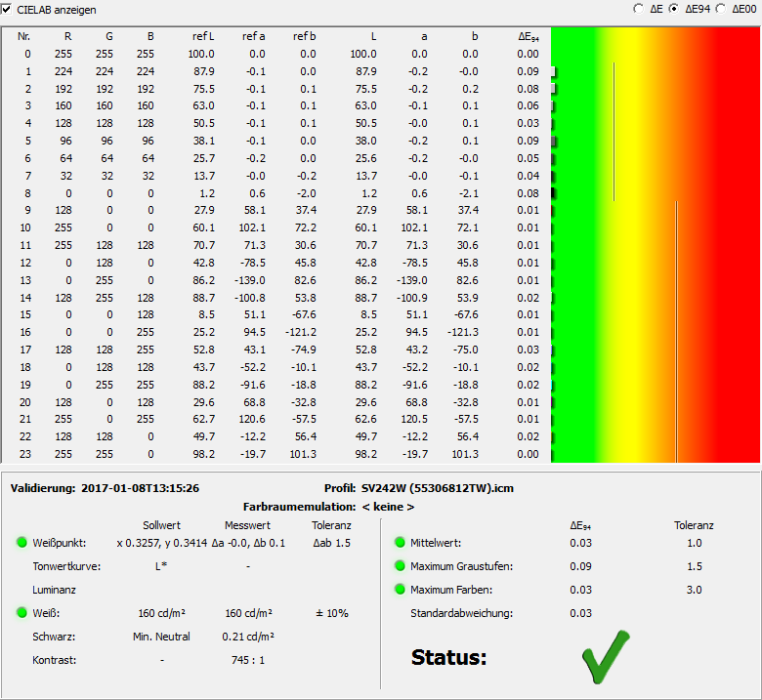The image size is (762, 700).
Task: Select row 0 with RGB 255 255 255
Action: [274, 54]
